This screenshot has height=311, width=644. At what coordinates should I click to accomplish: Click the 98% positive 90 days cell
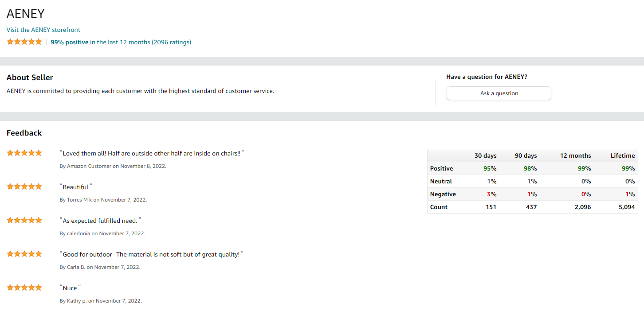pyautogui.click(x=530, y=168)
